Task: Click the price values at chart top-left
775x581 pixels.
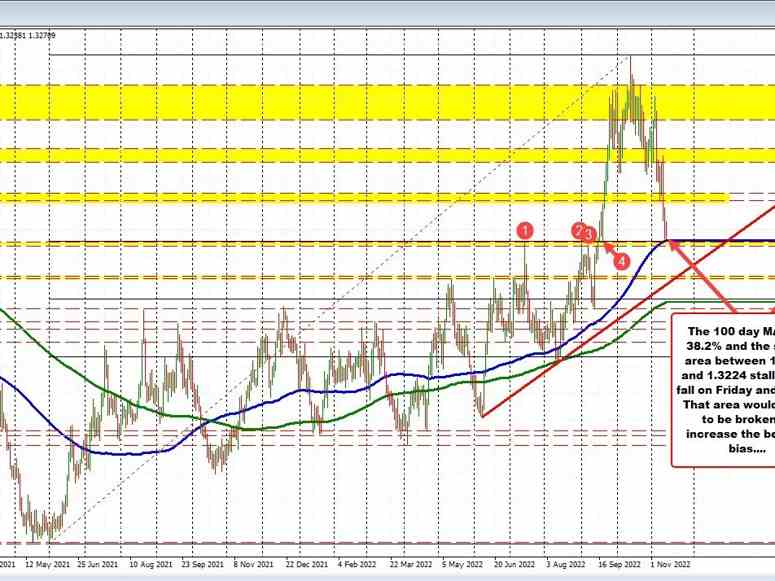Action: coord(28,35)
